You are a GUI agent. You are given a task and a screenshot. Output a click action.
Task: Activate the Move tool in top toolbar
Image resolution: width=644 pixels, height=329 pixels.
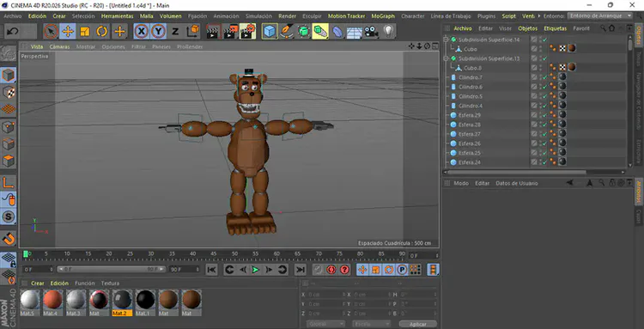[x=68, y=31]
